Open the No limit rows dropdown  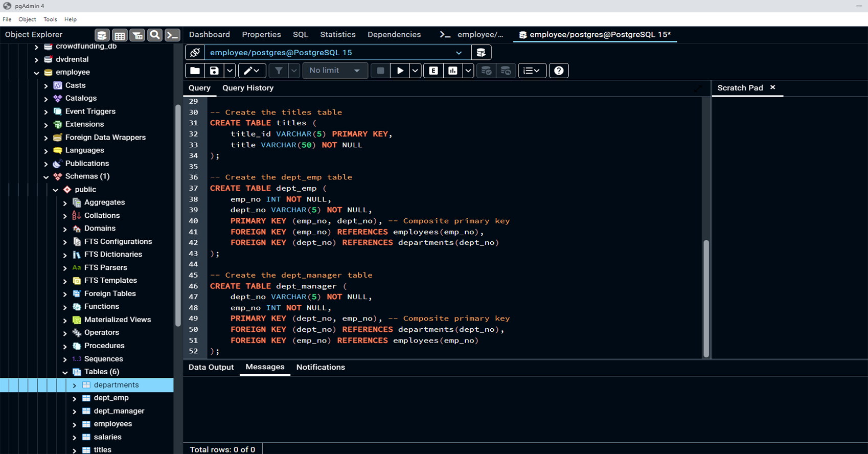[335, 71]
